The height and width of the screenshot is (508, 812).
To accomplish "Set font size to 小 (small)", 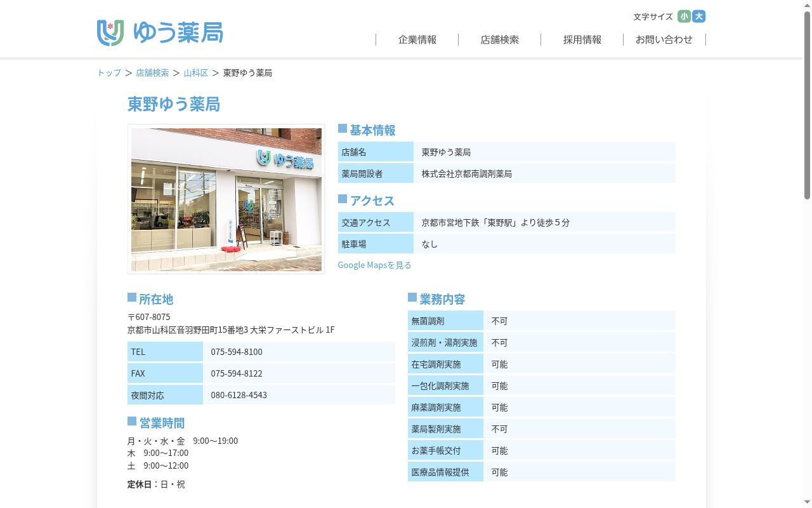I will pos(684,17).
